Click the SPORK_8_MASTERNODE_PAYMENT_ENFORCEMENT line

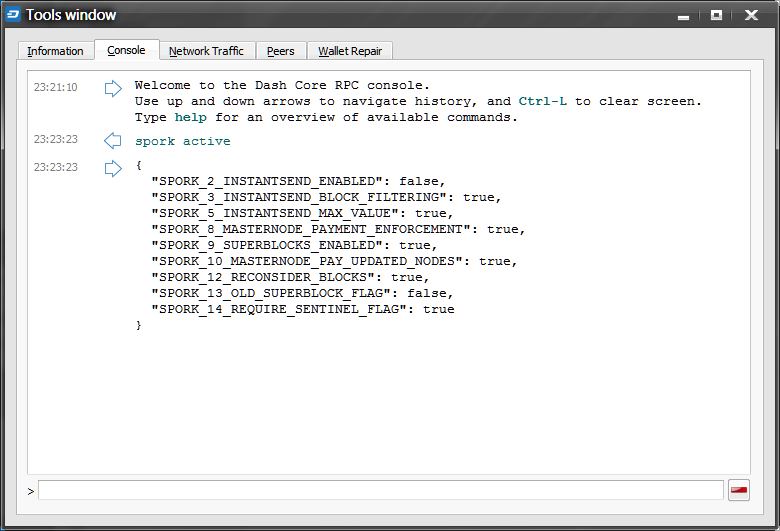(x=338, y=229)
